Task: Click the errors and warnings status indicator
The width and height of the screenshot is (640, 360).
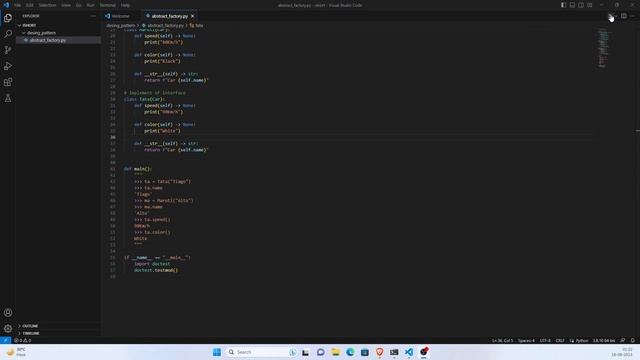Action: pyautogui.click(x=22, y=340)
